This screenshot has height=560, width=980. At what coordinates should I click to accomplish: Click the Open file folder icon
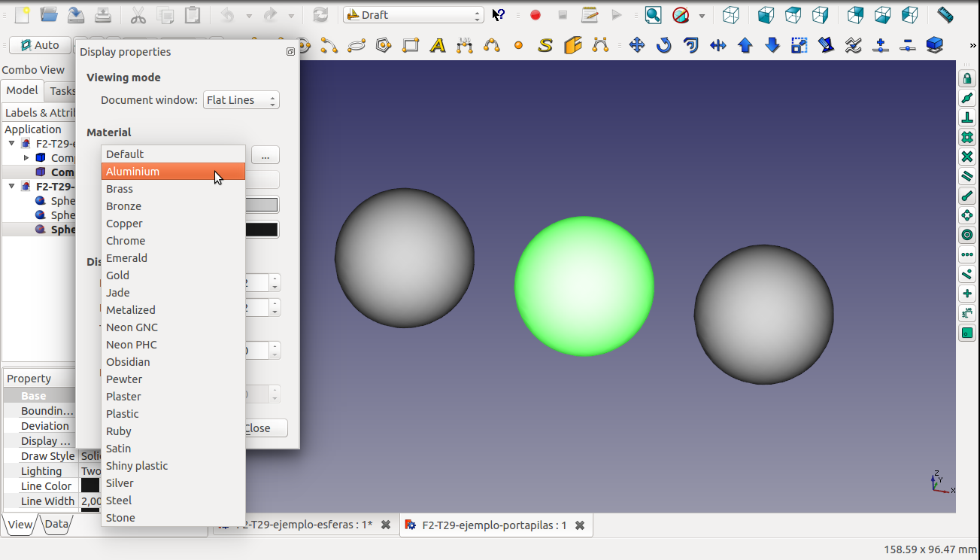[x=49, y=15]
